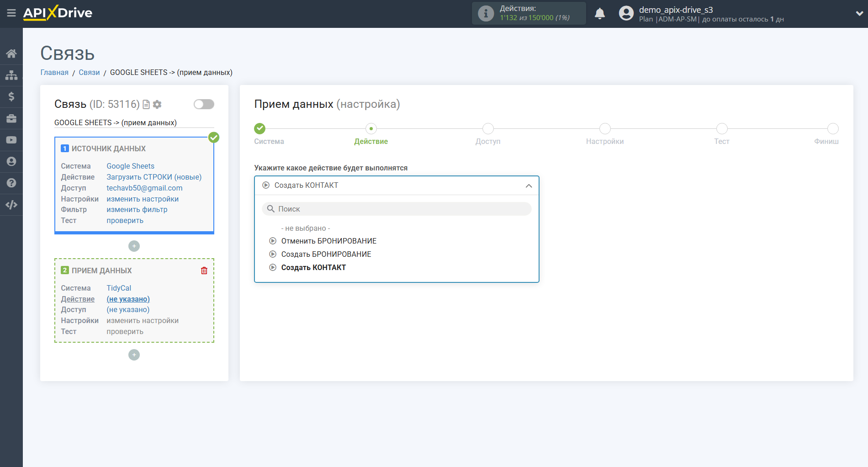Expand the user account menu chevron
The width and height of the screenshot is (868, 467).
click(859, 14)
